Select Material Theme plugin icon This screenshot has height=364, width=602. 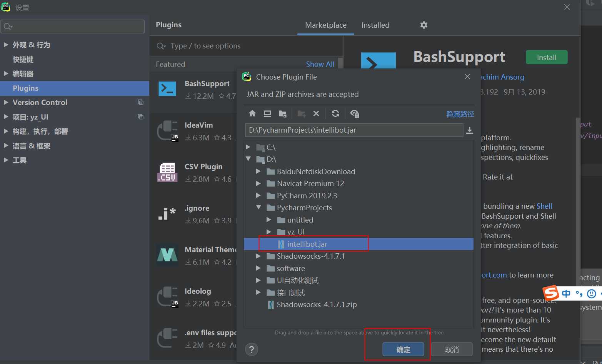pyautogui.click(x=167, y=255)
